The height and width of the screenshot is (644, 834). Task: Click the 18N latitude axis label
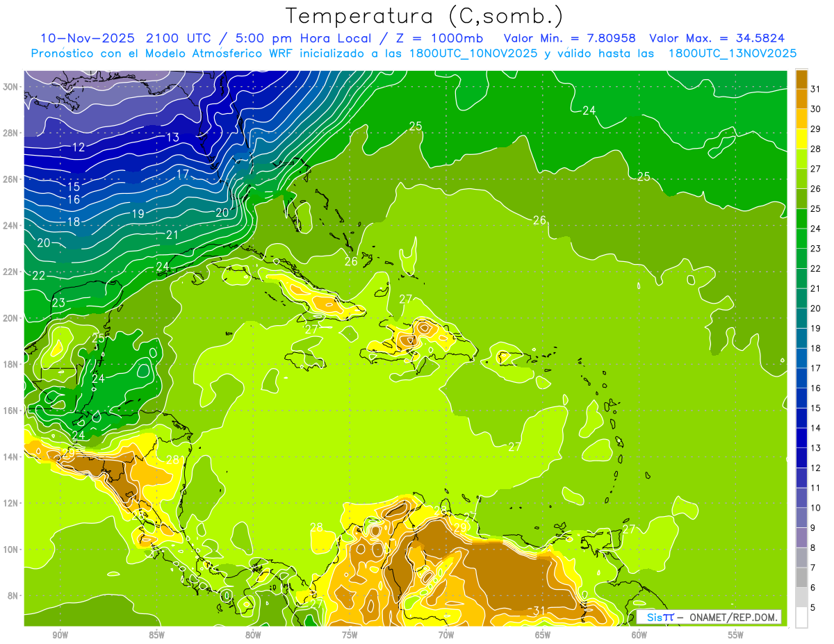coord(12,364)
